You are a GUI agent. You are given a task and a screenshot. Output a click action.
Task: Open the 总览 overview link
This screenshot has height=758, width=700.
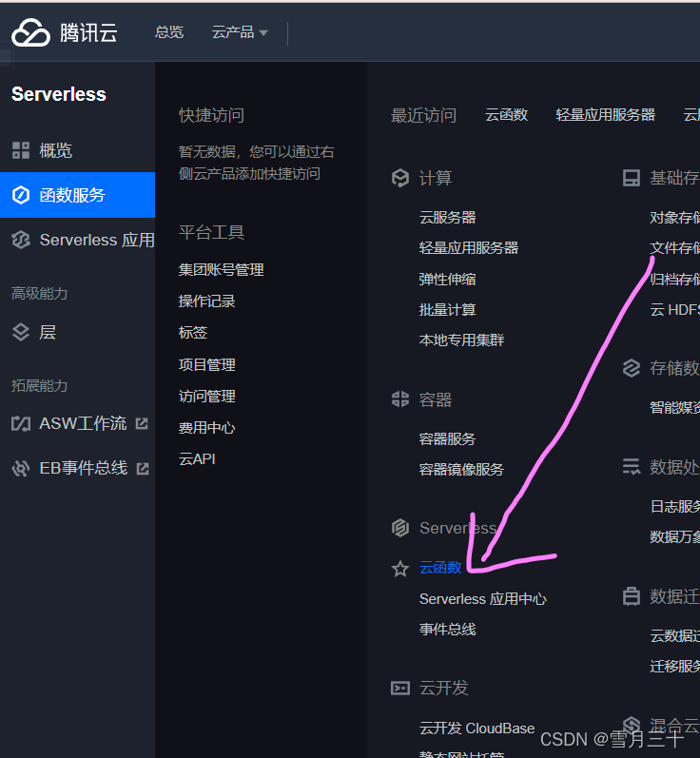(x=169, y=32)
